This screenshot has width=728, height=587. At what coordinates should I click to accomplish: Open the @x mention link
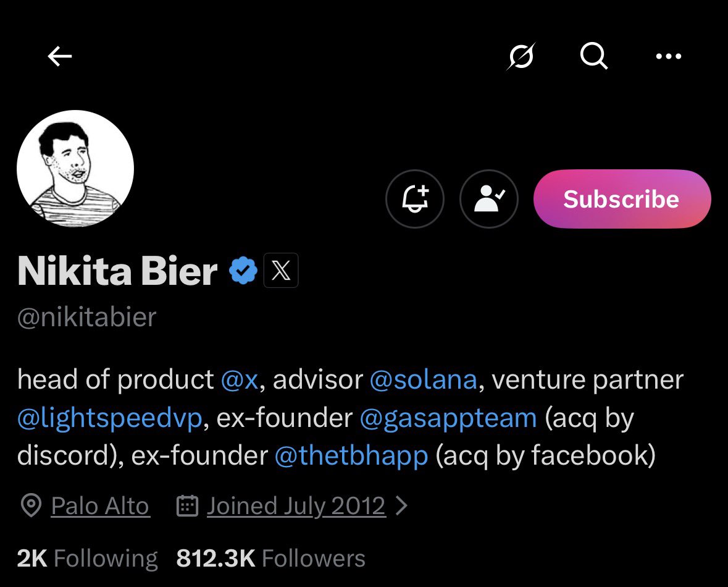[x=238, y=379]
